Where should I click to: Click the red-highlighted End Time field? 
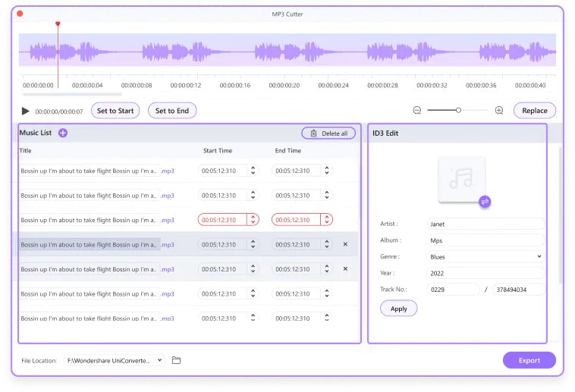296,220
